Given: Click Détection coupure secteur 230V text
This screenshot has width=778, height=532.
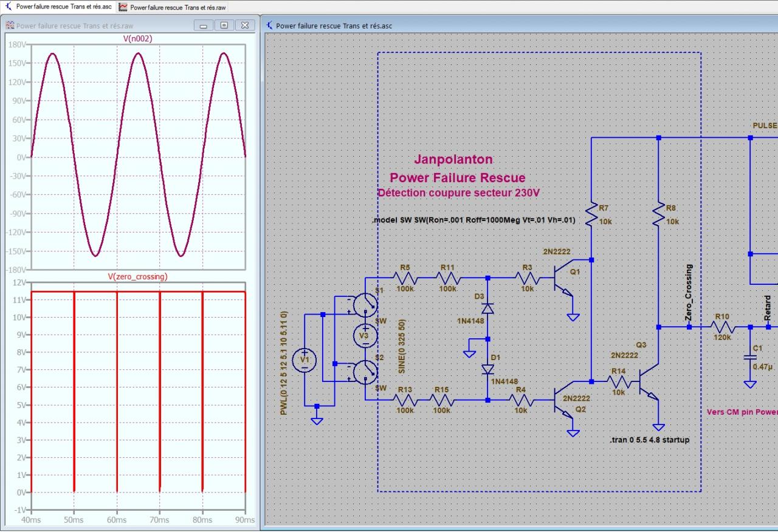Looking at the screenshot, I should [x=458, y=193].
